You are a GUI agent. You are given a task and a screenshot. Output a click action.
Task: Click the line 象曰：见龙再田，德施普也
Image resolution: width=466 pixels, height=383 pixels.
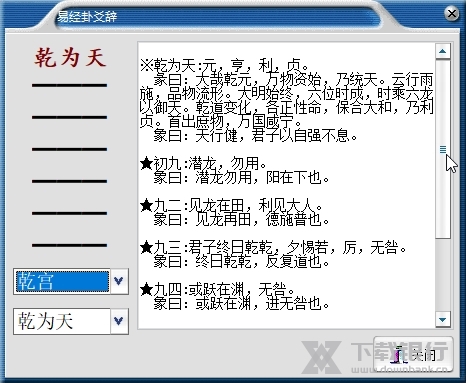(241, 220)
